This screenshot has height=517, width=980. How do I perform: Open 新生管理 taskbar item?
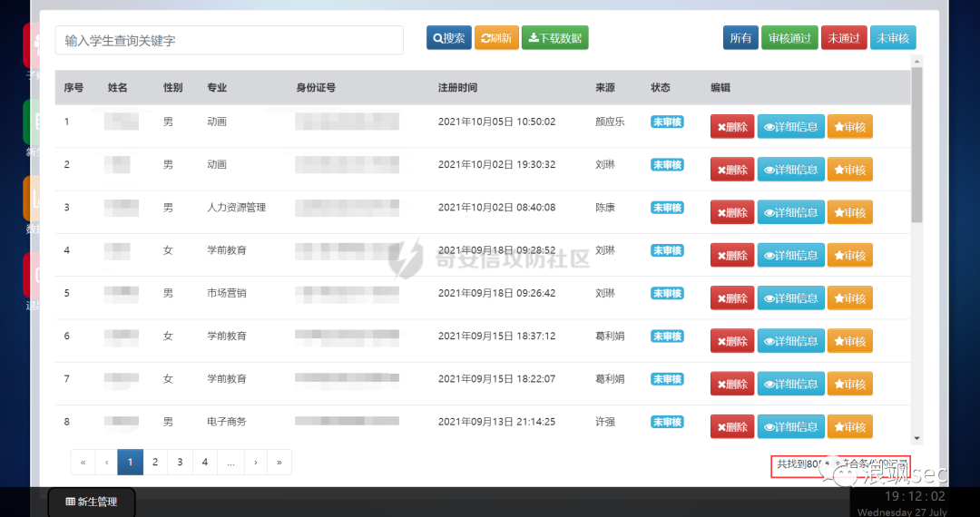coord(92,502)
